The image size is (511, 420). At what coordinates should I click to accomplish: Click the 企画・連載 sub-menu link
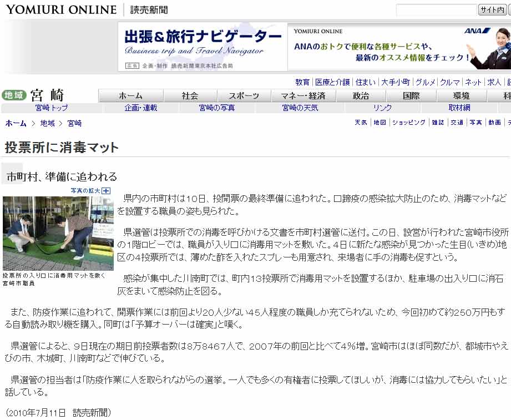[141, 108]
